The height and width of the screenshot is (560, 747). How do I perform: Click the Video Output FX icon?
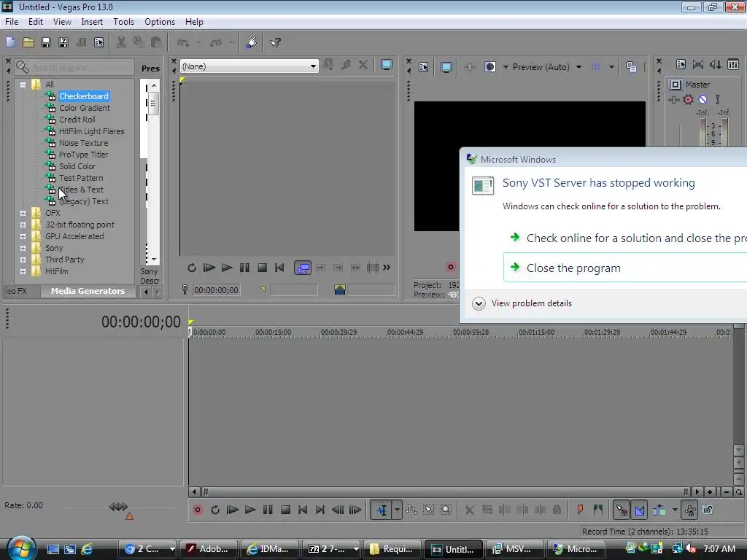[469, 67]
